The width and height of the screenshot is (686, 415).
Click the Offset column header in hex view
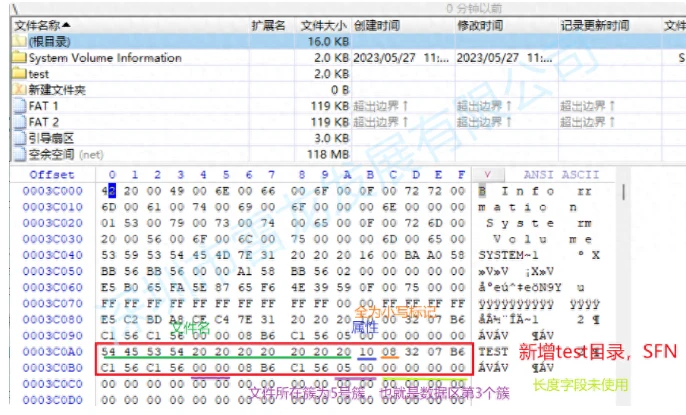pos(50,174)
